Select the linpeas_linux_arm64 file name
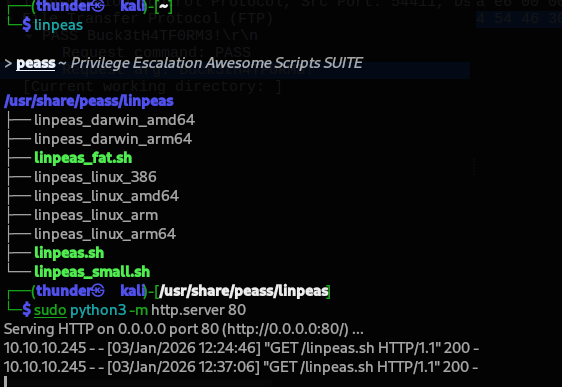The image size is (562, 387). [x=105, y=234]
